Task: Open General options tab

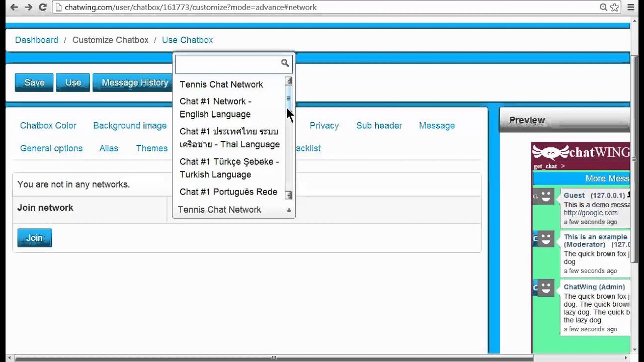Action: coord(51,148)
